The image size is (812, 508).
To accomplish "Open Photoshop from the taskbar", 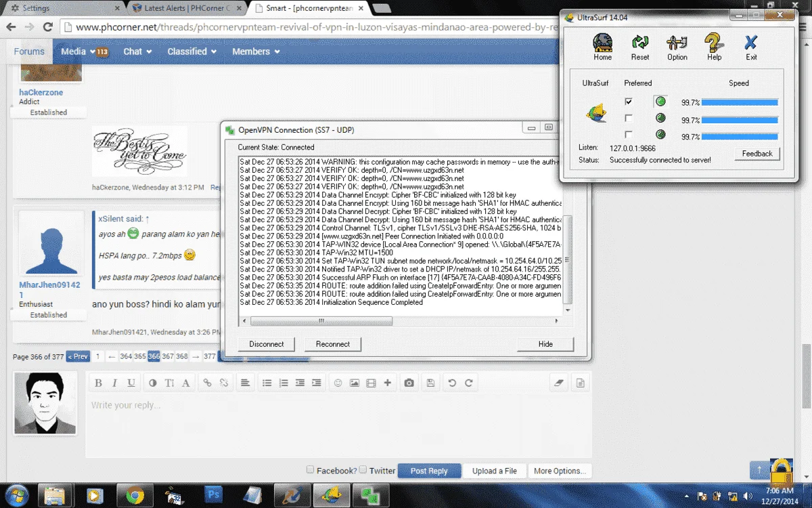I will pyautogui.click(x=213, y=496).
